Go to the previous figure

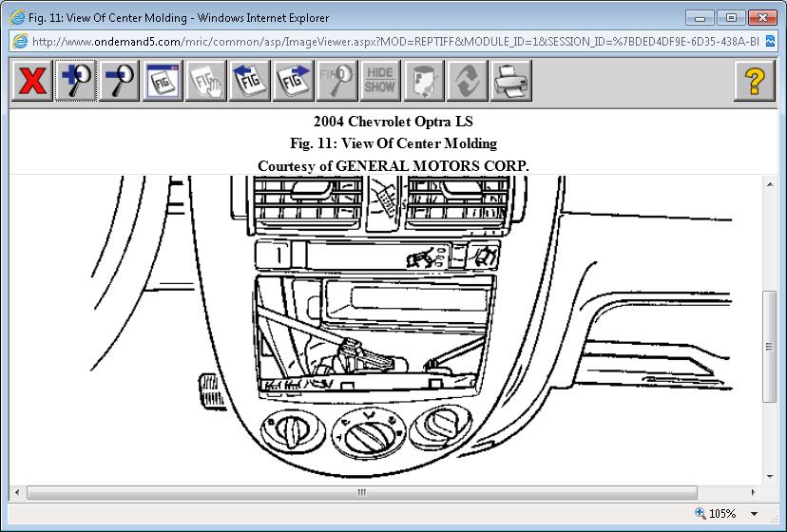coord(250,82)
